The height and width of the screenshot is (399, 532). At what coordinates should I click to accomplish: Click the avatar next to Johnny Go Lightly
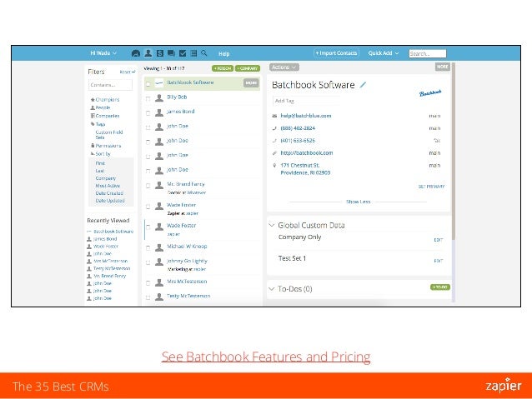tap(159, 262)
